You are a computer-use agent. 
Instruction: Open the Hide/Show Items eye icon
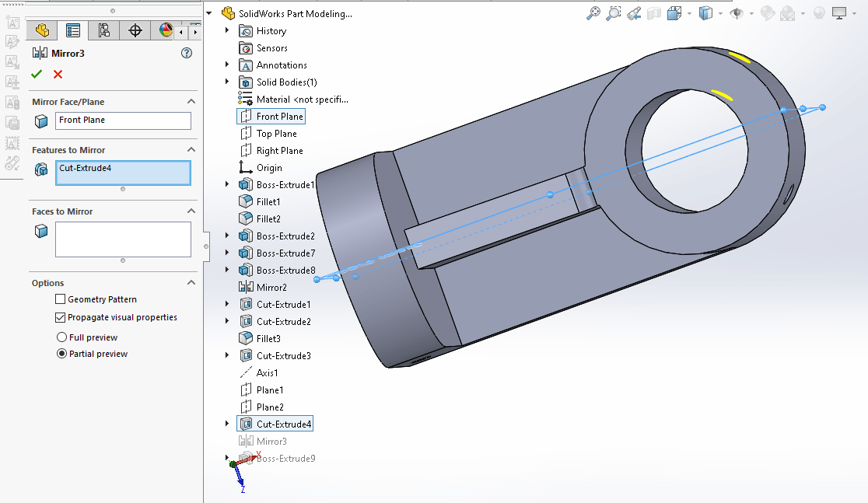tap(736, 13)
